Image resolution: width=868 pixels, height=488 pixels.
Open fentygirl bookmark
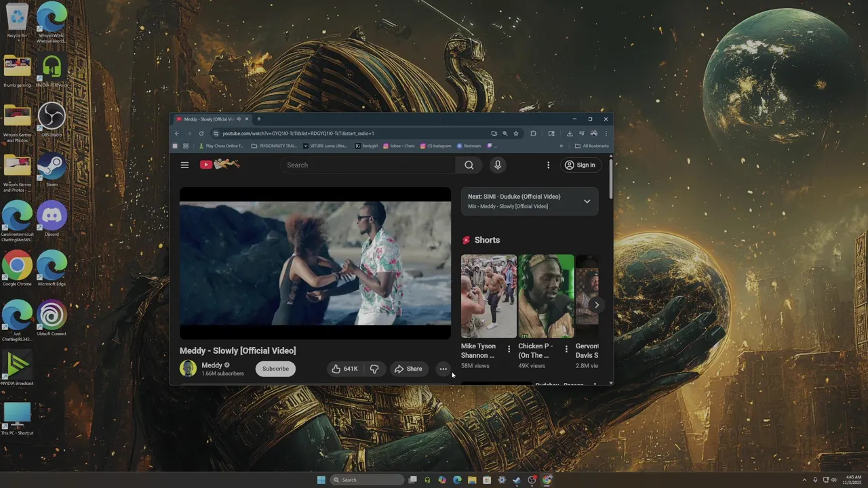tap(367, 146)
